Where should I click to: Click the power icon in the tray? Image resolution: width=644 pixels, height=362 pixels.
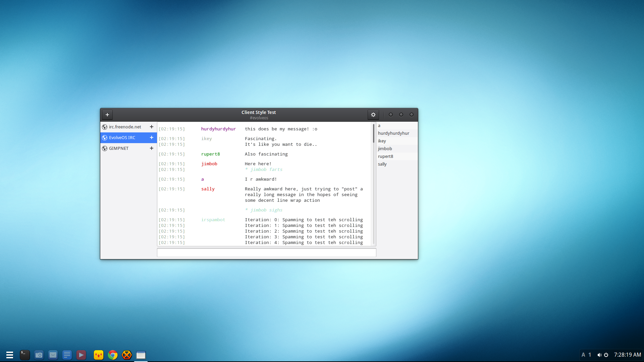[606, 355]
